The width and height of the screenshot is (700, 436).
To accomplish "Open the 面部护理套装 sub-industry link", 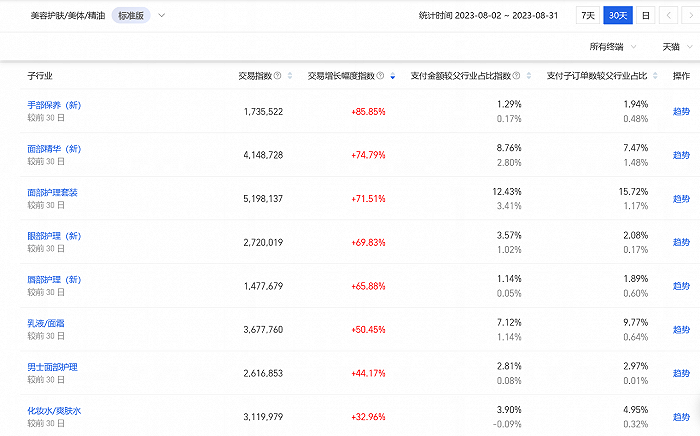I will [52, 193].
